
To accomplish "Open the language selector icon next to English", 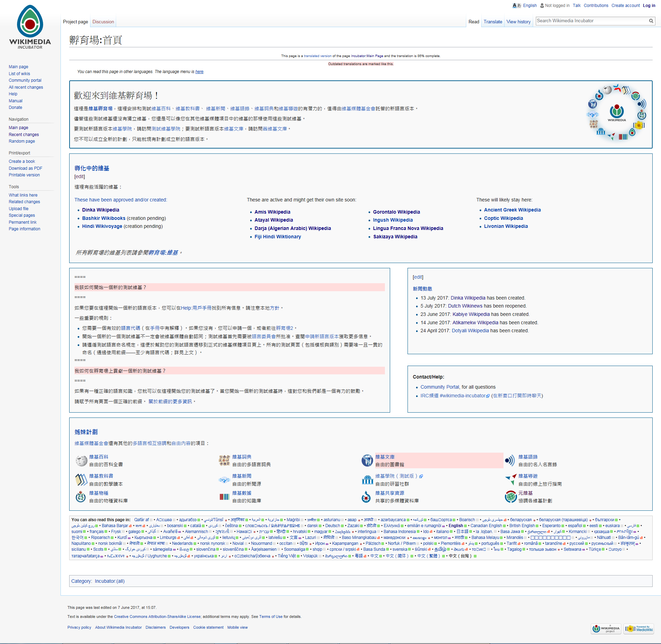I will click(516, 6).
